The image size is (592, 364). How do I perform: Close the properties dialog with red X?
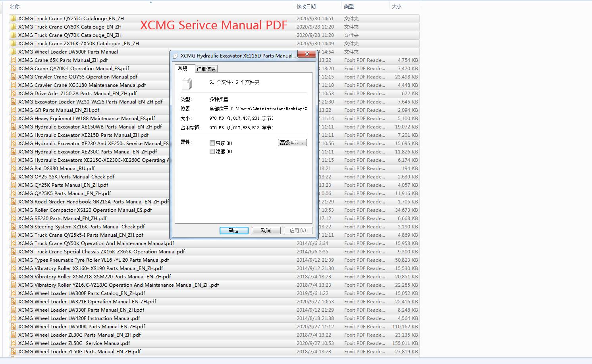[x=307, y=54]
